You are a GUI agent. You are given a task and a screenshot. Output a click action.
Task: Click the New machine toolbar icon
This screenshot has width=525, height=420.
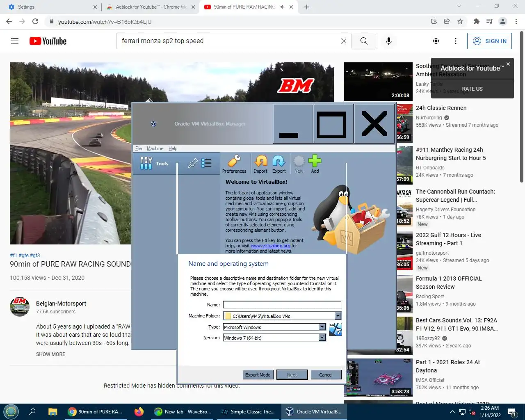(299, 164)
